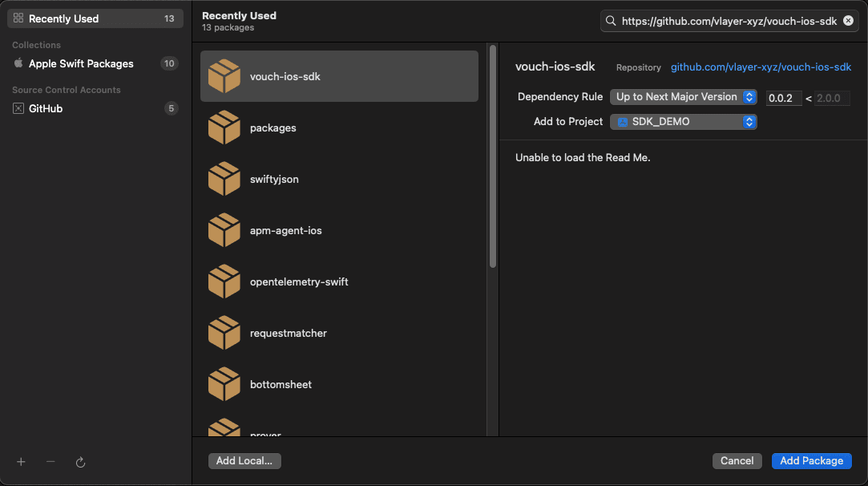Open the github.com/vlayer-xyz/vouch-ios-sdk repository link
Image resolution: width=868 pixels, height=486 pixels.
[x=761, y=67]
